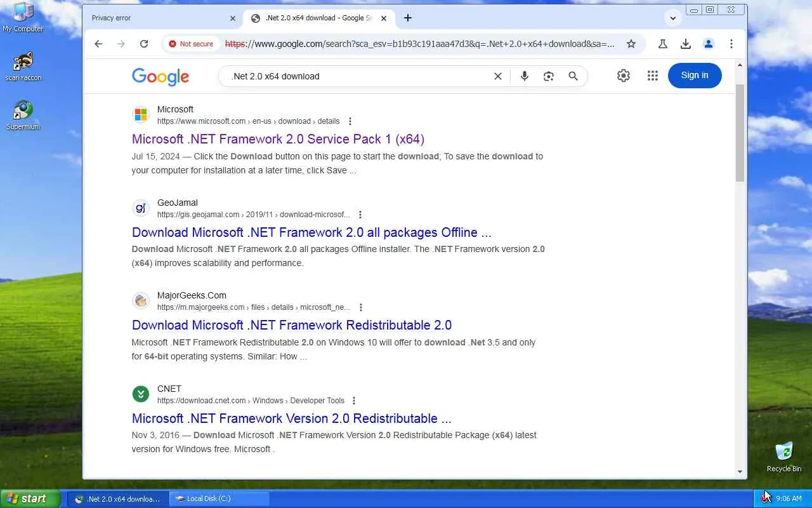
Task: Click the 'Nov 3, 2016' result snippet
Action: (334, 442)
